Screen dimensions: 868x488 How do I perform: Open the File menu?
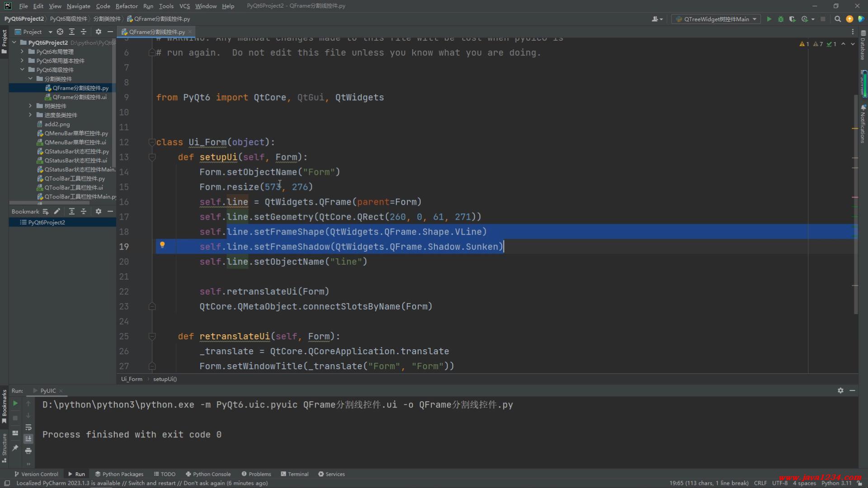(24, 6)
